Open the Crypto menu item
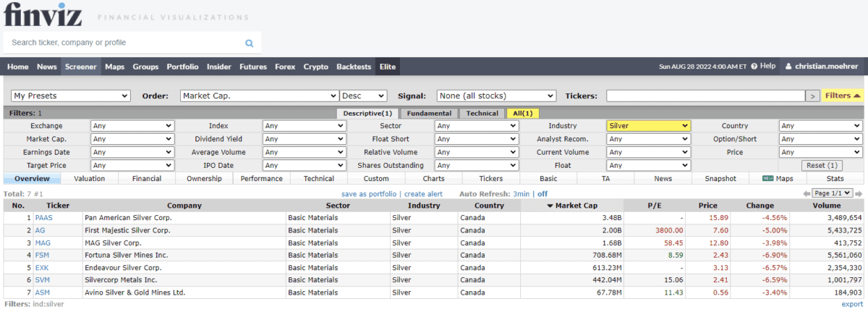Image resolution: width=868 pixels, height=312 pixels. point(316,67)
